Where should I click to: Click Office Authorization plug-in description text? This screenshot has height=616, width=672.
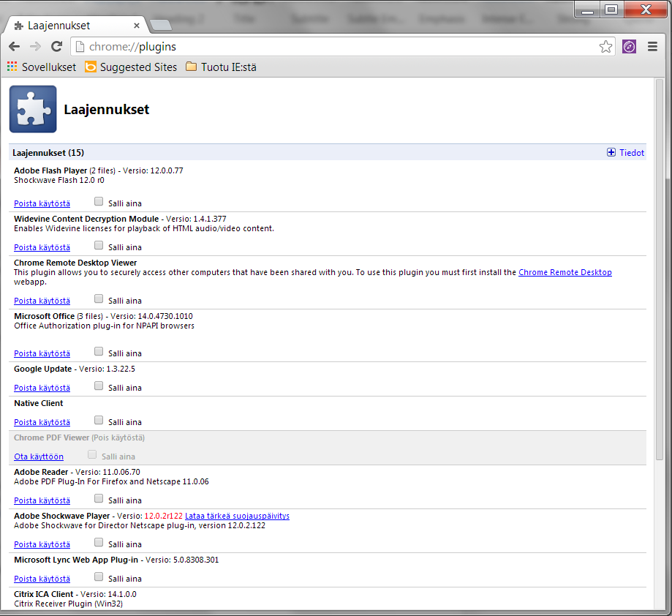[x=104, y=326]
